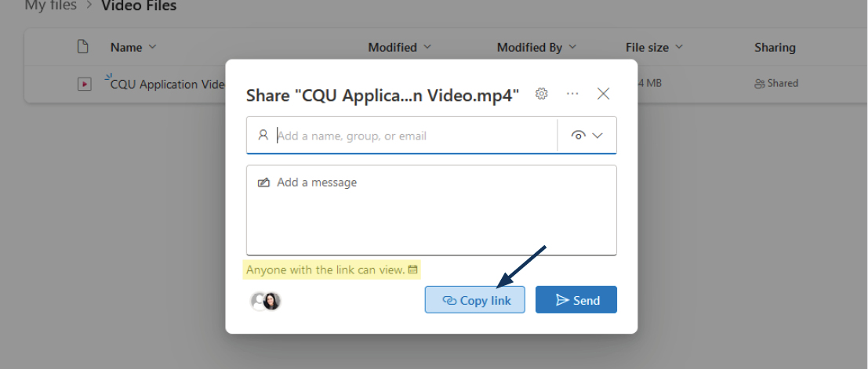Click the link settings icon after 'can view'
The height and width of the screenshot is (369, 868).
click(x=413, y=270)
